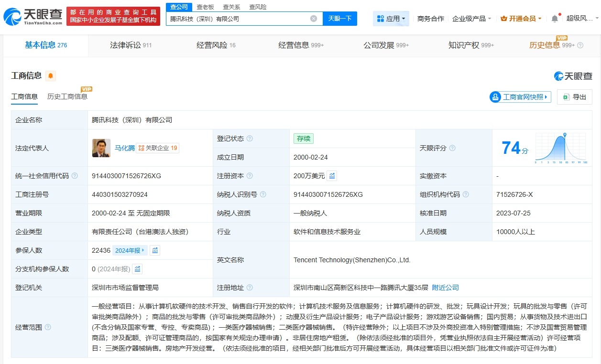Click the alert bell icon beside 工商信息 heading
This screenshot has height=364, width=601.
coord(50,75)
